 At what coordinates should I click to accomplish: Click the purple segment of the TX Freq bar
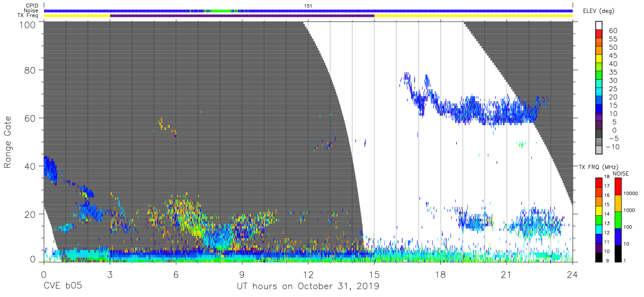pyautogui.click(x=242, y=16)
